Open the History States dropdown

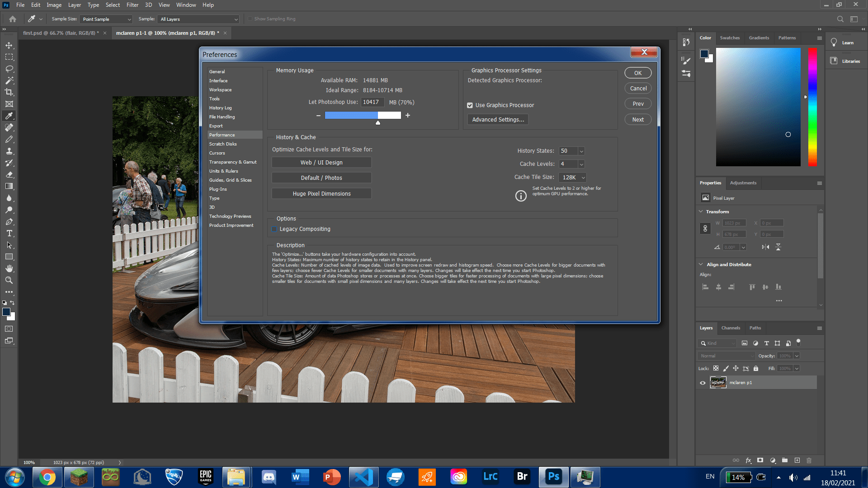pyautogui.click(x=581, y=151)
